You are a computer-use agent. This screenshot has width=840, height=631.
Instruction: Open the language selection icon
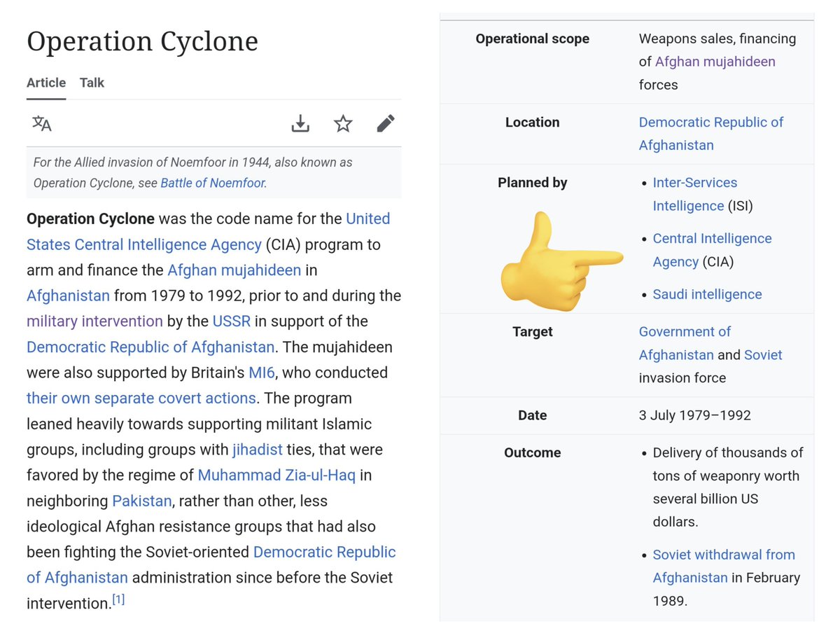click(42, 124)
